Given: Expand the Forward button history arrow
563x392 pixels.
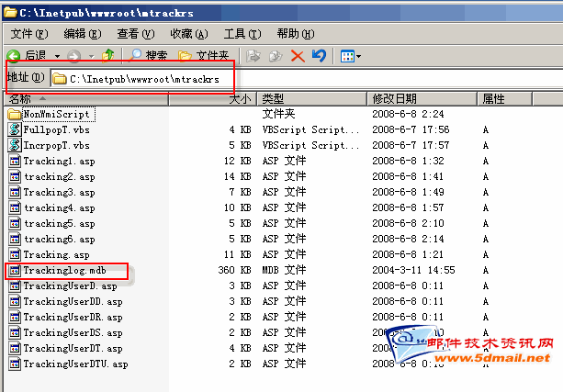Looking at the screenshot, I should 90,56.
